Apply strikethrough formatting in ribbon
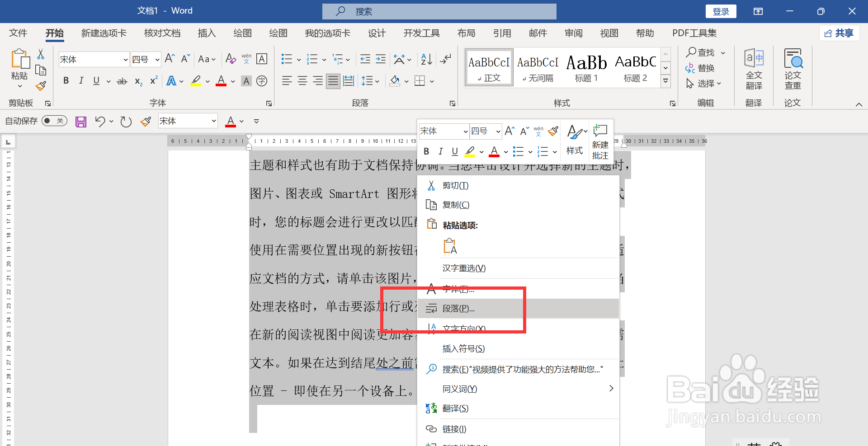The width and height of the screenshot is (868, 446). click(x=122, y=81)
